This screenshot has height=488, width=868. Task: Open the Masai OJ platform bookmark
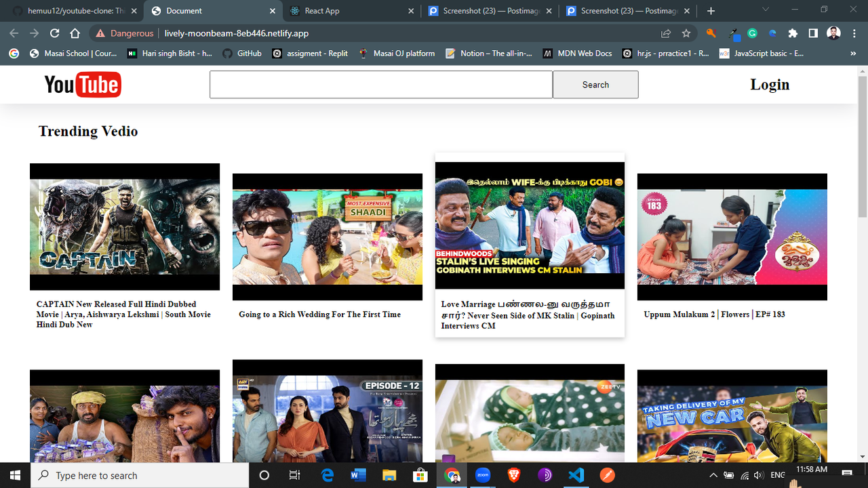[x=397, y=54]
